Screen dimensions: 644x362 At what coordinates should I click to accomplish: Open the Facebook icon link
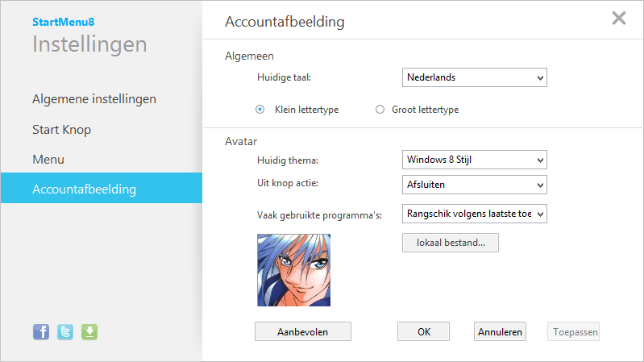click(x=40, y=331)
